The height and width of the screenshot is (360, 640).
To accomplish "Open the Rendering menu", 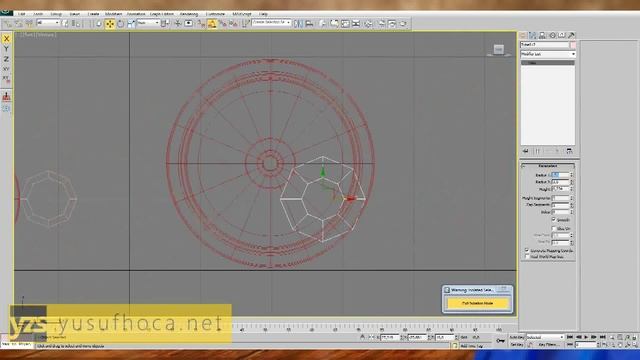I will pyautogui.click(x=189, y=14).
